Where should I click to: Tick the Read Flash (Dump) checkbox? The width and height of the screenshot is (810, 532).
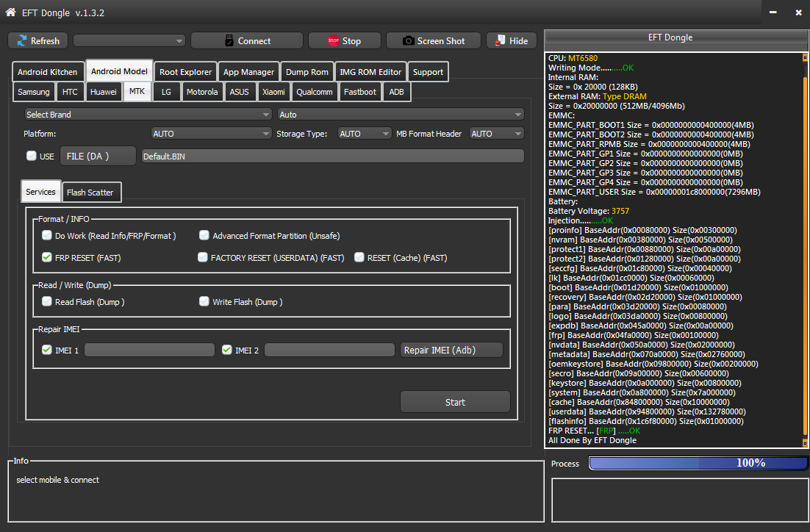(47, 301)
